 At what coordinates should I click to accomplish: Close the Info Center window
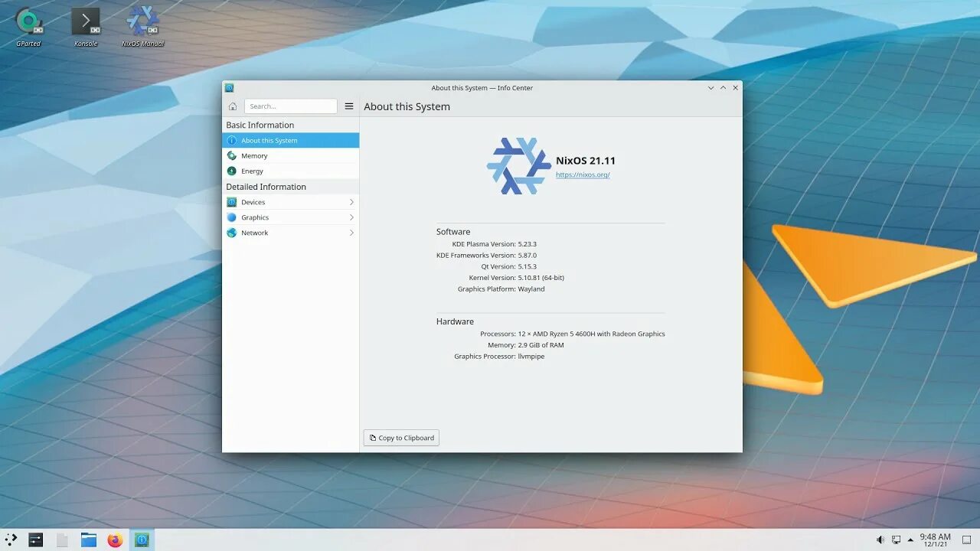[x=736, y=88]
